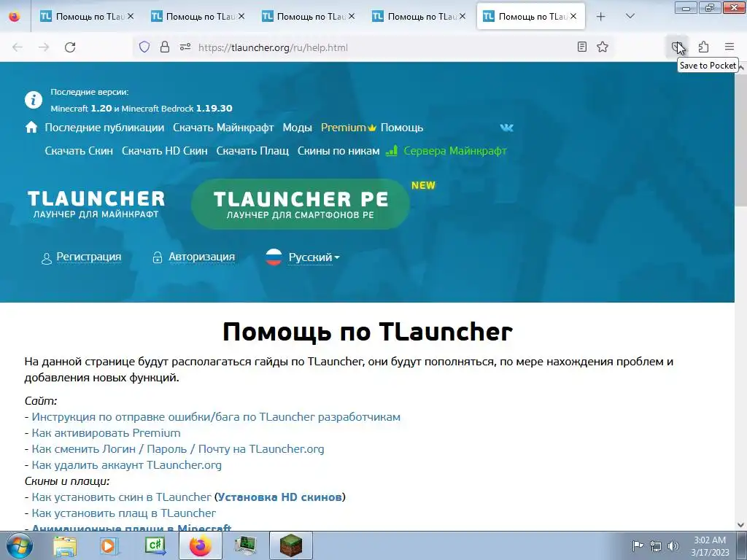This screenshot has width=747, height=560.
Task: Open Сервера Майнкрафт link
Action: tap(455, 151)
